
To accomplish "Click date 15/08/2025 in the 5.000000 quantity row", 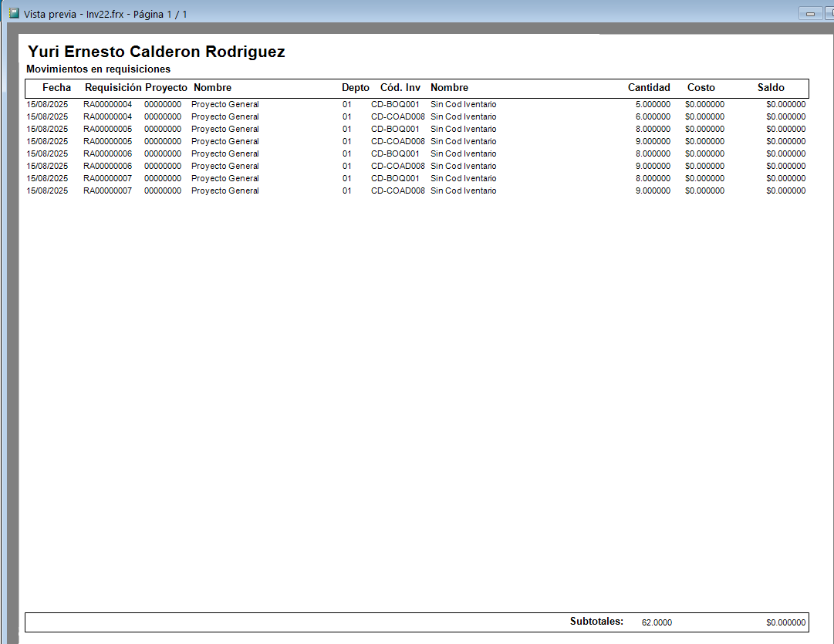I will (x=47, y=105).
